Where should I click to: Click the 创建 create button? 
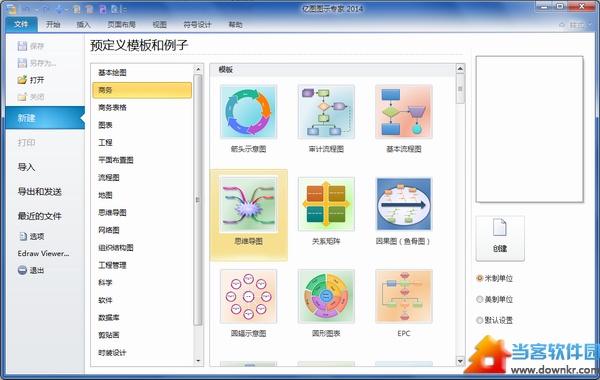coord(500,238)
